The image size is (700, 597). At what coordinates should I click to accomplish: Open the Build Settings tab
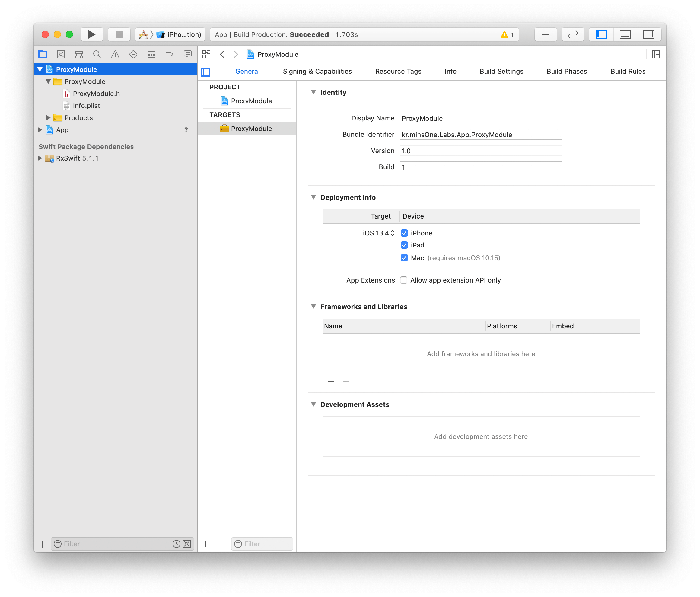point(501,71)
